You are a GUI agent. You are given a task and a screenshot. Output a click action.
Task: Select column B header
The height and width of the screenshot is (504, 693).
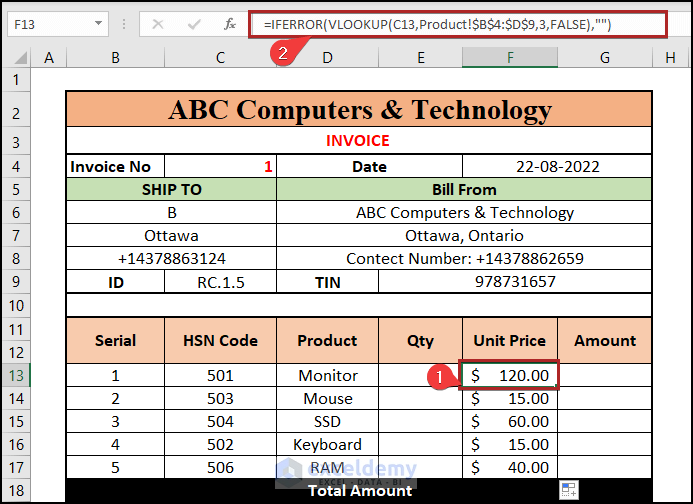coord(115,57)
